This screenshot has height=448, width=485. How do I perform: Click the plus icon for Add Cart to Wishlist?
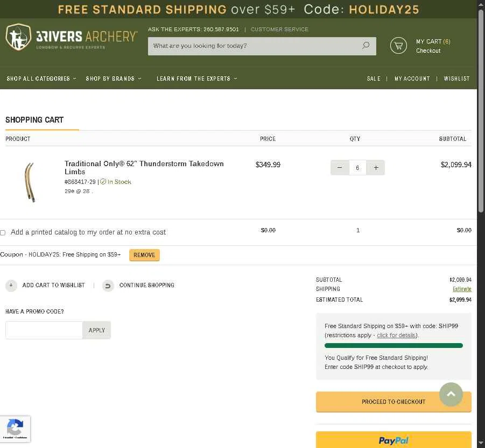[11, 286]
